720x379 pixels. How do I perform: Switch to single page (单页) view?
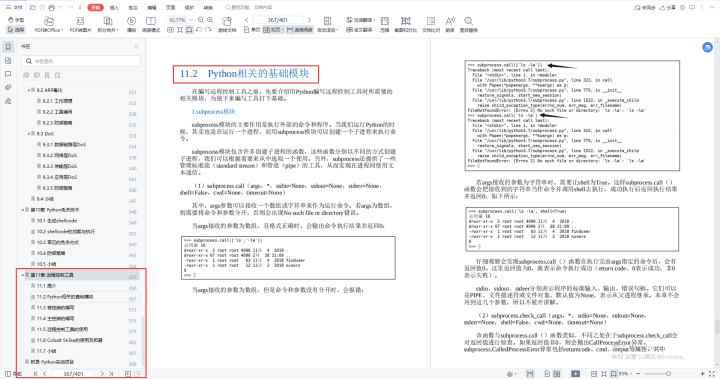tap(252, 30)
